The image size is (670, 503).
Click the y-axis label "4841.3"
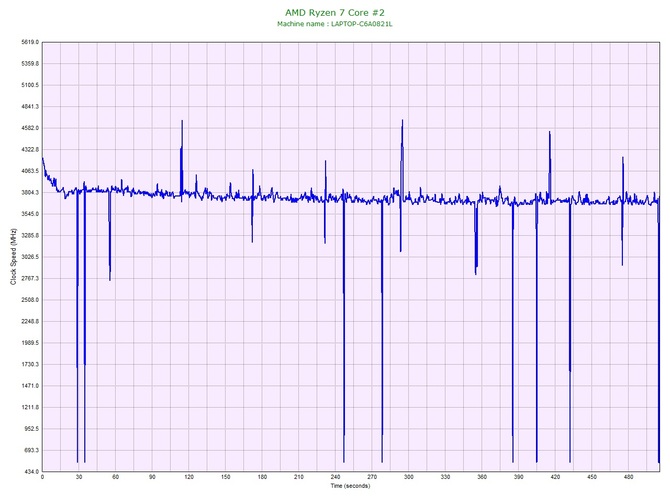pyautogui.click(x=30, y=107)
